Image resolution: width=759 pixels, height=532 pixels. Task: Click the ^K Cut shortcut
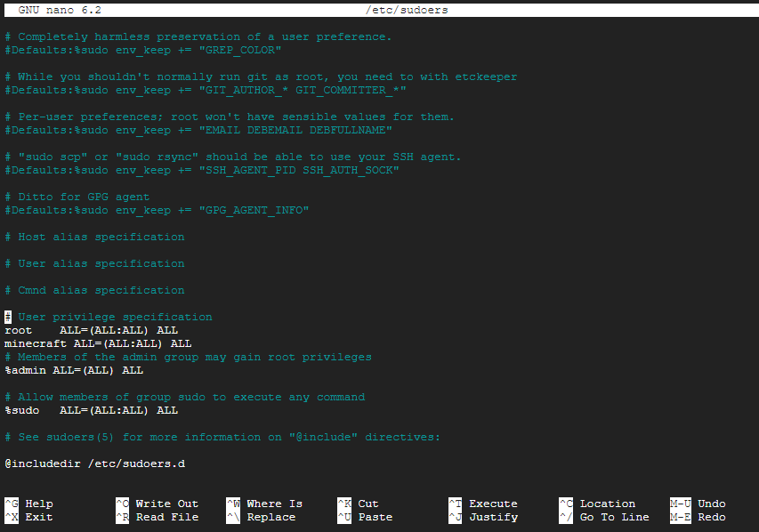coord(359,504)
